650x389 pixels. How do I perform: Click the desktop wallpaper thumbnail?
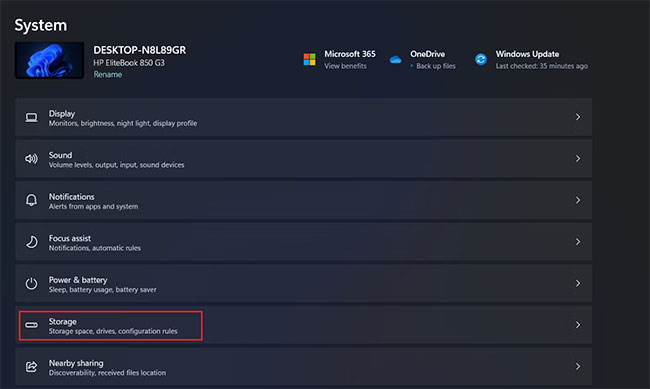coord(49,60)
